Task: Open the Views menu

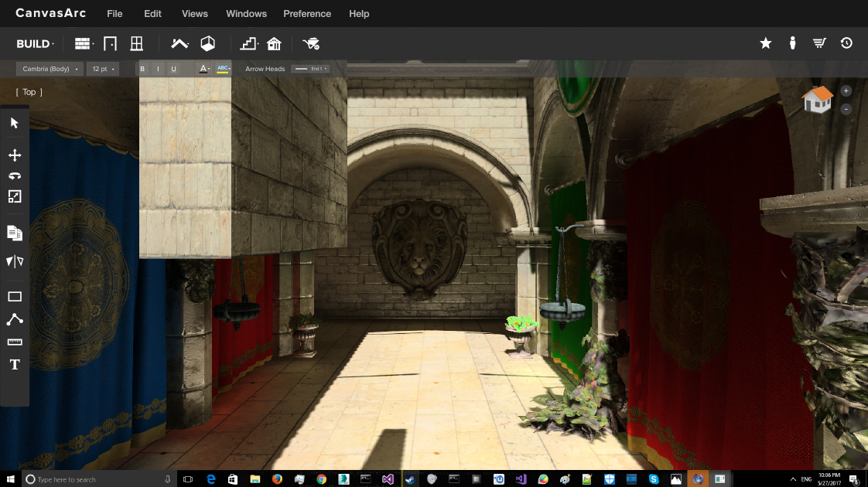Action: (x=194, y=14)
